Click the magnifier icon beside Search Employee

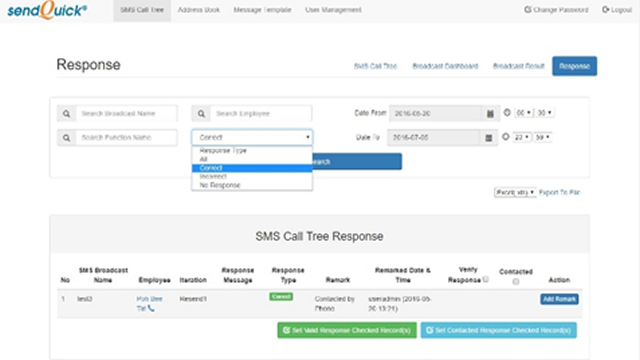201,113
